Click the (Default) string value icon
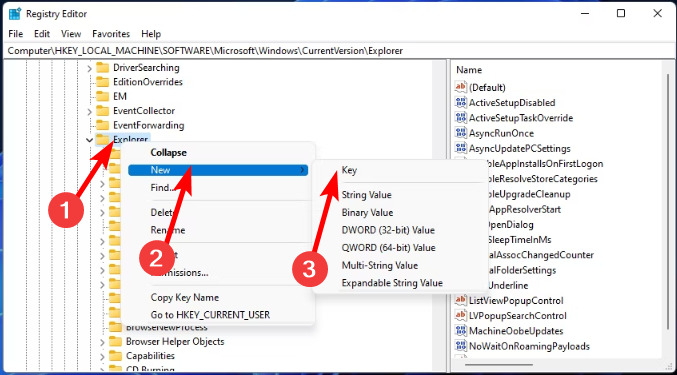 click(461, 87)
